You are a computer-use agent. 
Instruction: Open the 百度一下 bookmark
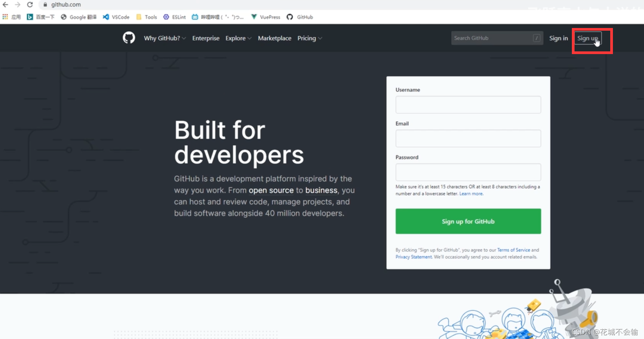coord(40,17)
